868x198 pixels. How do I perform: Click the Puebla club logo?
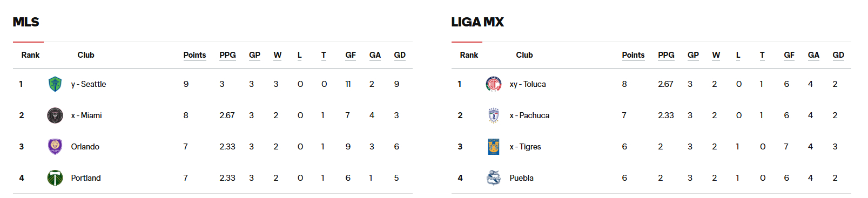pos(494,178)
